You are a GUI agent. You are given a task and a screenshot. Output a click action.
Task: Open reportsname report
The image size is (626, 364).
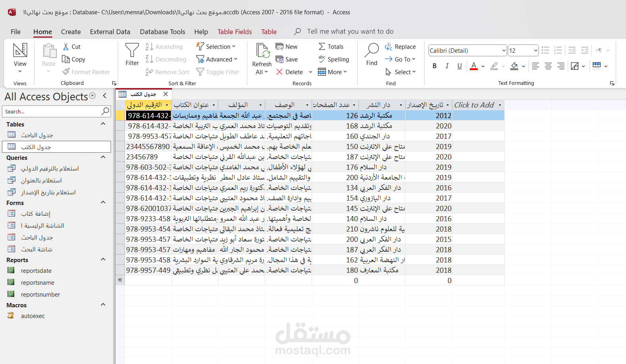(38, 283)
